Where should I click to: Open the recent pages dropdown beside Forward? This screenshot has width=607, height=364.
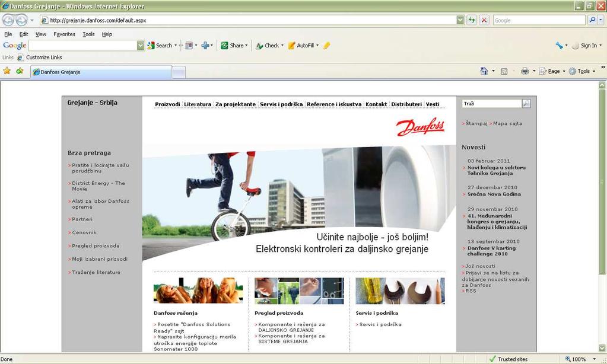32,20
